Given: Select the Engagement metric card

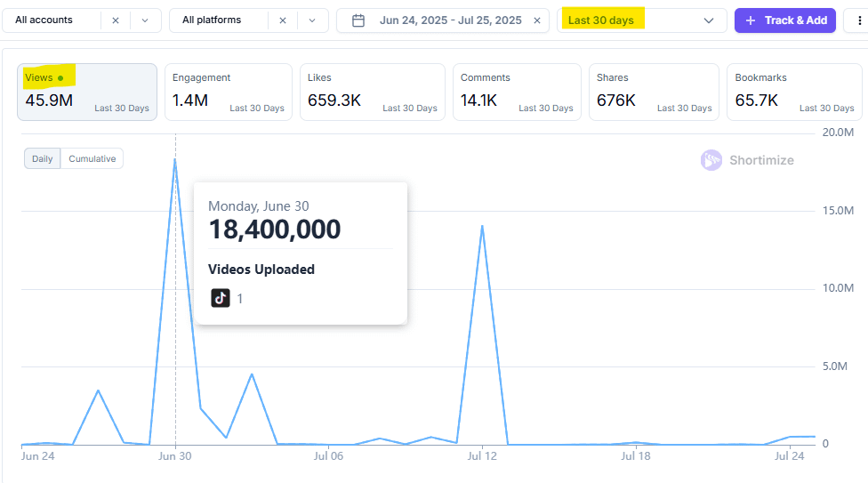Looking at the screenshot, I should 228,93.
